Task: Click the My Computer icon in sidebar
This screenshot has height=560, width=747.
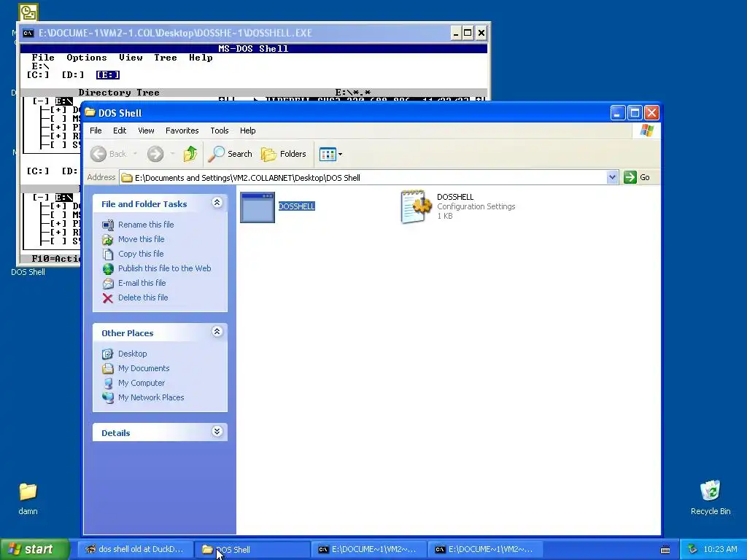Action: 108,384
